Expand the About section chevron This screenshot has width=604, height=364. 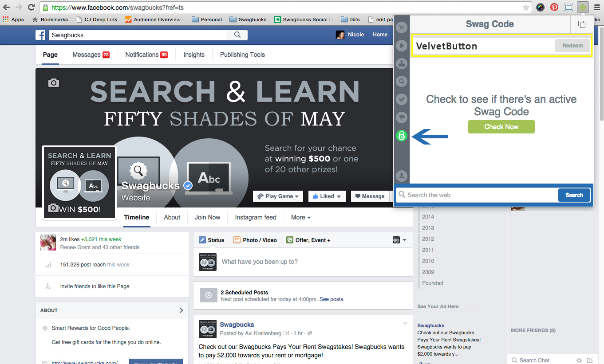coord(181,310)
